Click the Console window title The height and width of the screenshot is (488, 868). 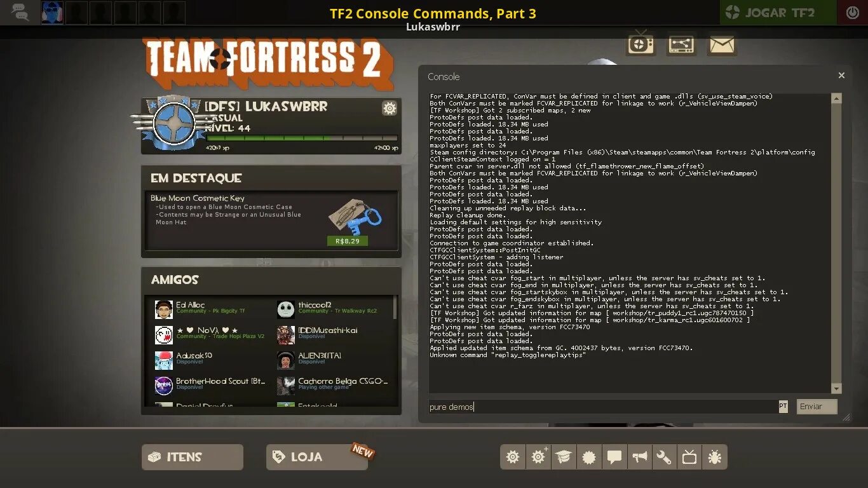coord(444,76)
